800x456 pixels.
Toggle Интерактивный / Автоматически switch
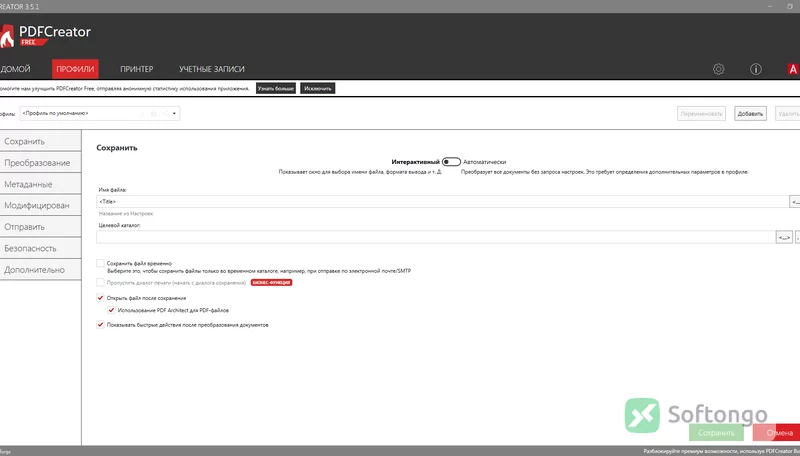(451, 162)
